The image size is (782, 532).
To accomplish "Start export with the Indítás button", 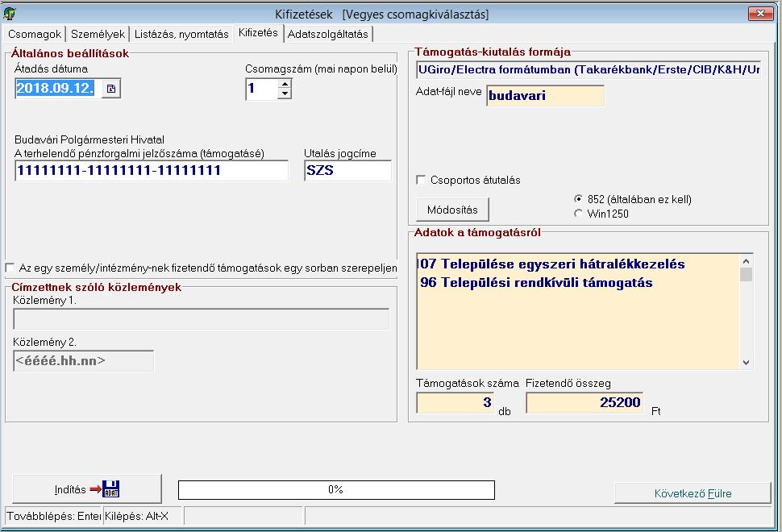I will [87, 489].
